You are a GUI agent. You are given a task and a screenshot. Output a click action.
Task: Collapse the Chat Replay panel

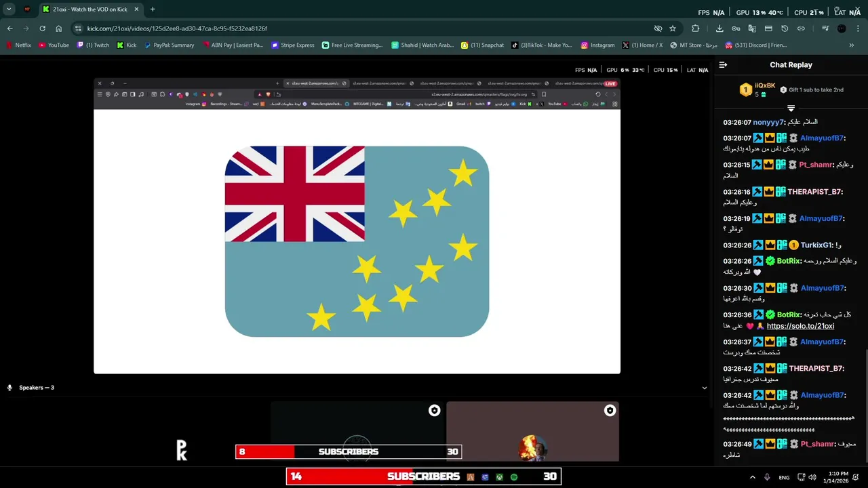coord(723,65)
